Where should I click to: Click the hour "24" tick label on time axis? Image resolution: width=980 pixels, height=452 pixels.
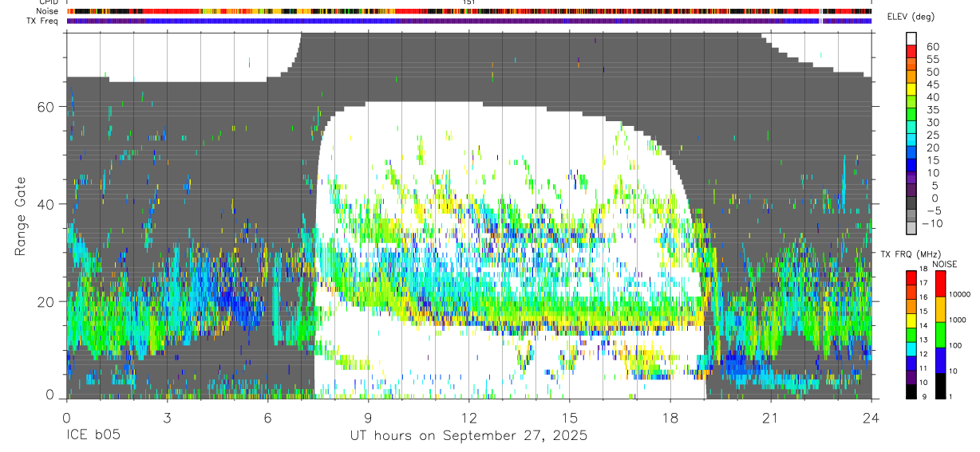pyautogui.click(x=871, y=418)
